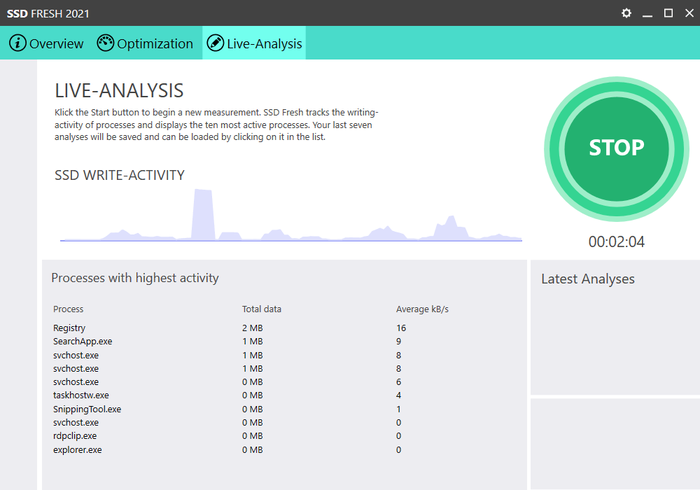
Task: Click the average value 9
Action: click(399, 341)
